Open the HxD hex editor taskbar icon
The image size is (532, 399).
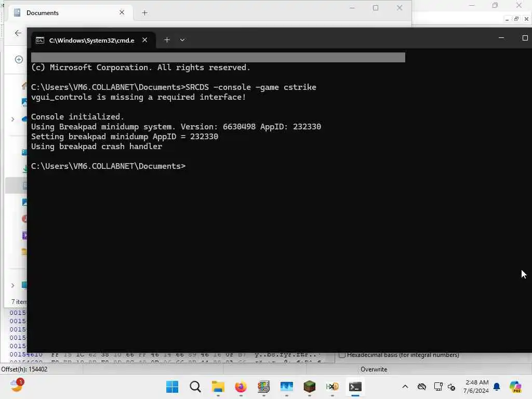coord(332,387)
